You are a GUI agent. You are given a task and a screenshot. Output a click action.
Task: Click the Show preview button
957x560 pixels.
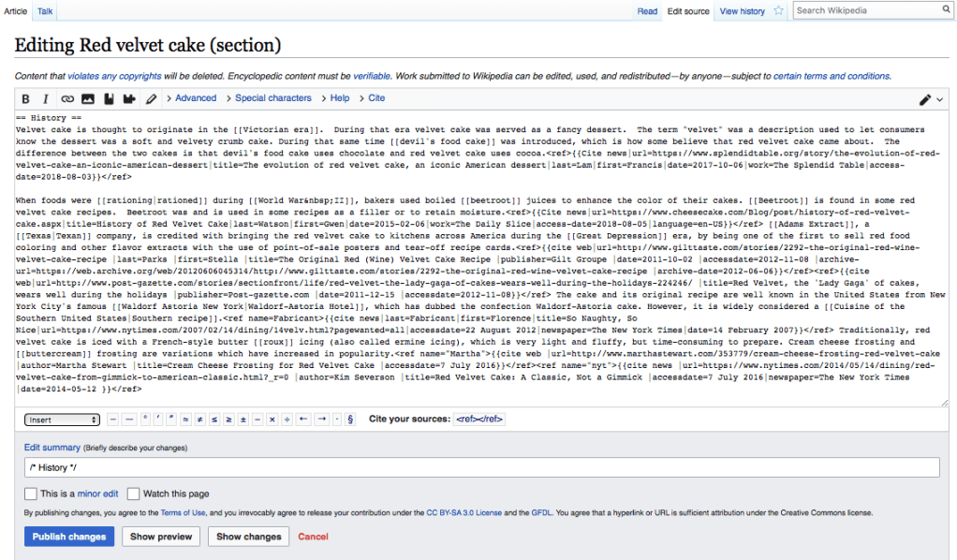[x=161, y=537]
